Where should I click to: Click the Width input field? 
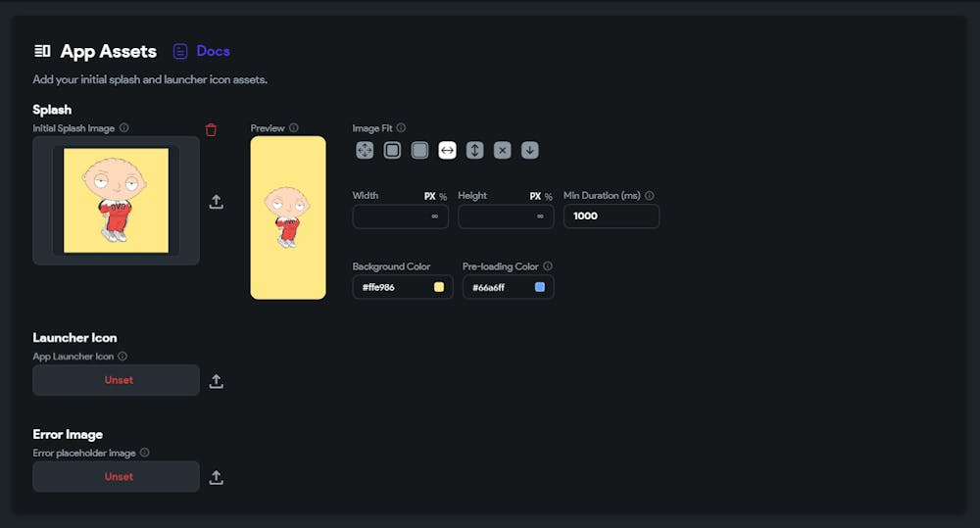point(401,216)
